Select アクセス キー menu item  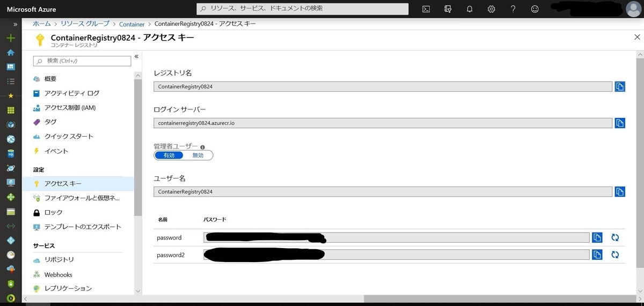78,184
